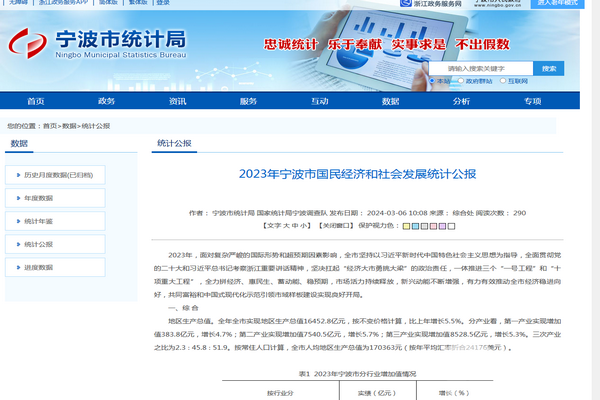Click 首页 in the breadcrumb trail

click(49, 126)
